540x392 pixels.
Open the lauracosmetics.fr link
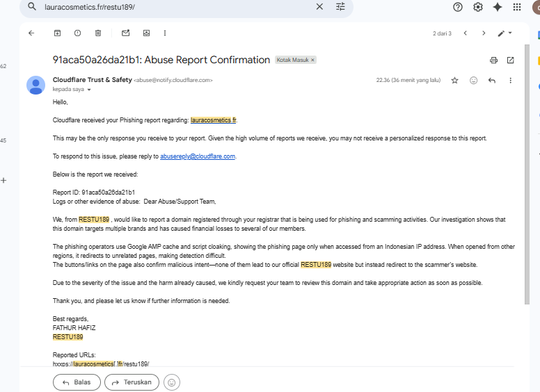click(213, 120)
